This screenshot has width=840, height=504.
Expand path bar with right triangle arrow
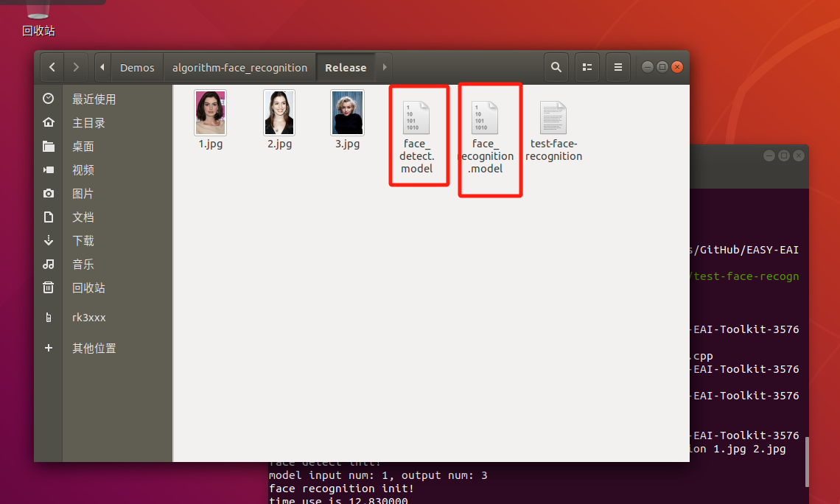click(384, 67)
